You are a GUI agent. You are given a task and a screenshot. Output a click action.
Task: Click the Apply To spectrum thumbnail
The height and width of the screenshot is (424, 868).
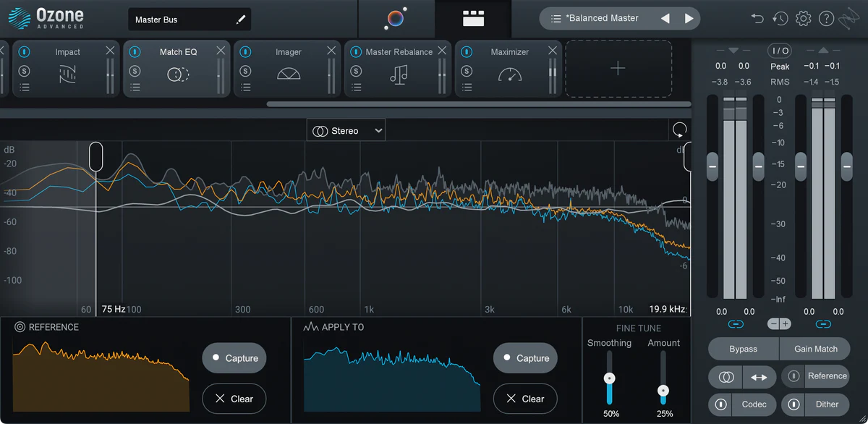[392, 376]
